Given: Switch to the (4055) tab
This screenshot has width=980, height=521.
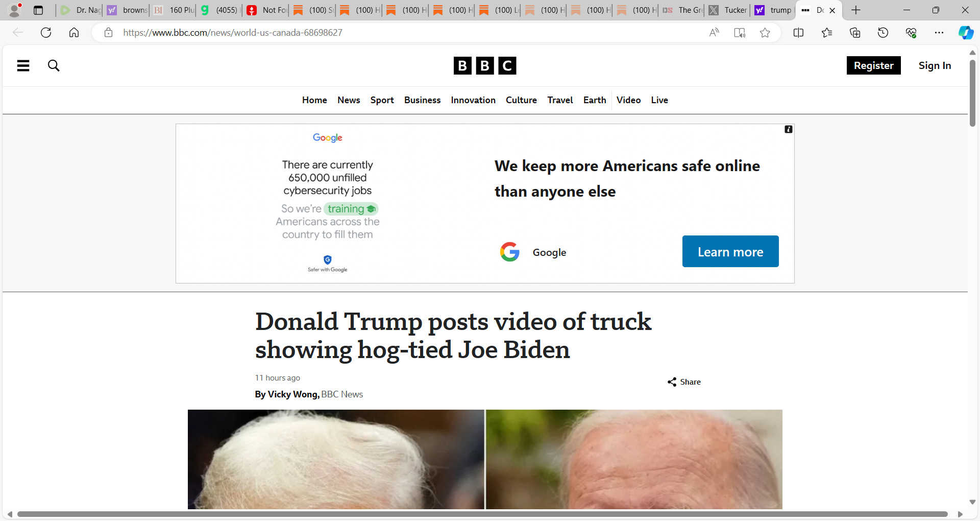Looking at the screenshot, I should point(219,10).
